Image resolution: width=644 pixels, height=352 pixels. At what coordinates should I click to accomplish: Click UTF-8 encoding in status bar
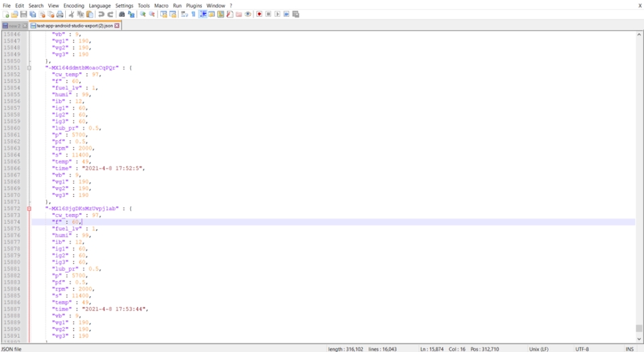(x=582, y=349)
